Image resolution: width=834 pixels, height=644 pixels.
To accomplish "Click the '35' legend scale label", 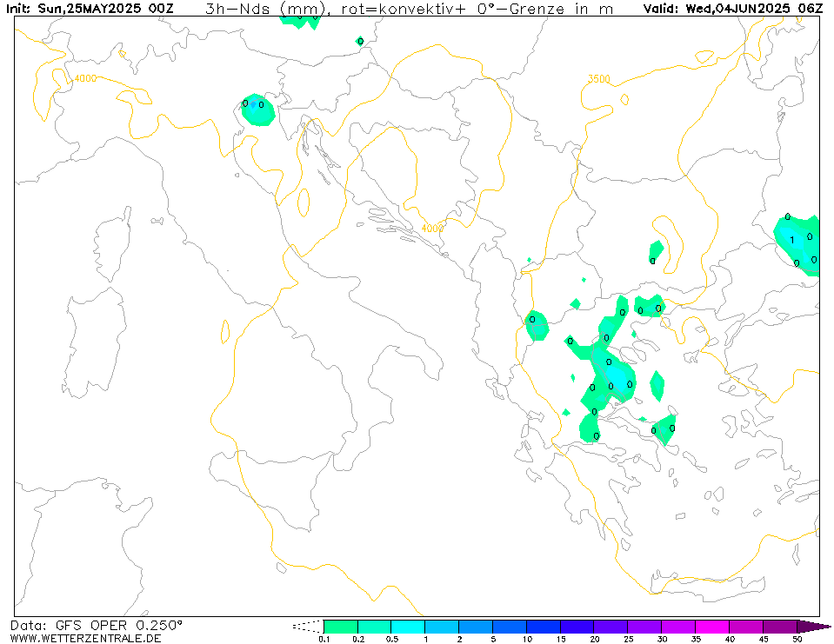I will [696, 639].
